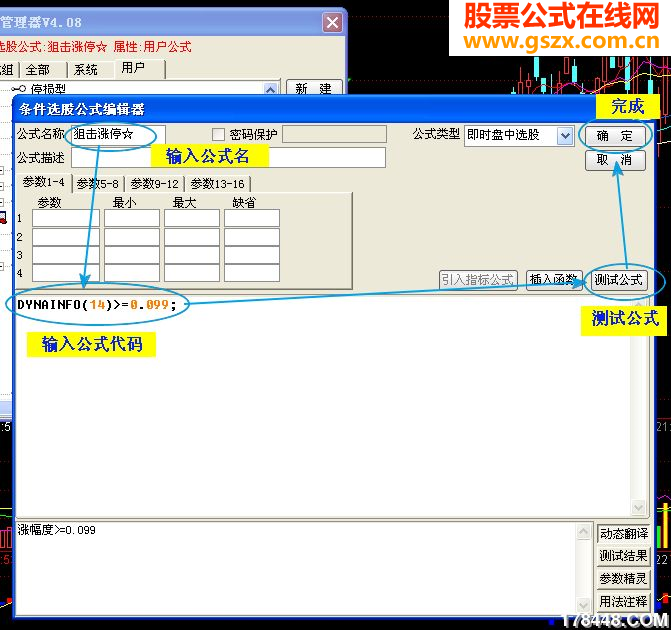Open the 公式类型 dropdown arrow
The image size is (671, 630).
(565, 136)
